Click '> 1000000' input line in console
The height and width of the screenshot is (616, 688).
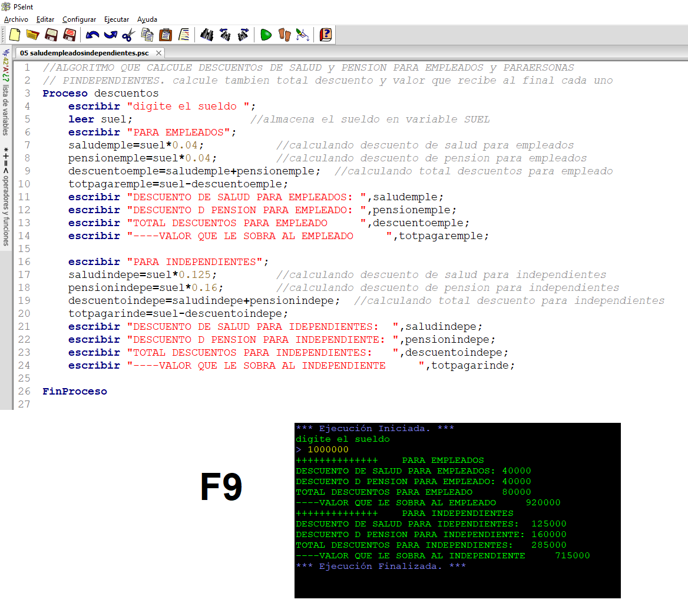322,449
